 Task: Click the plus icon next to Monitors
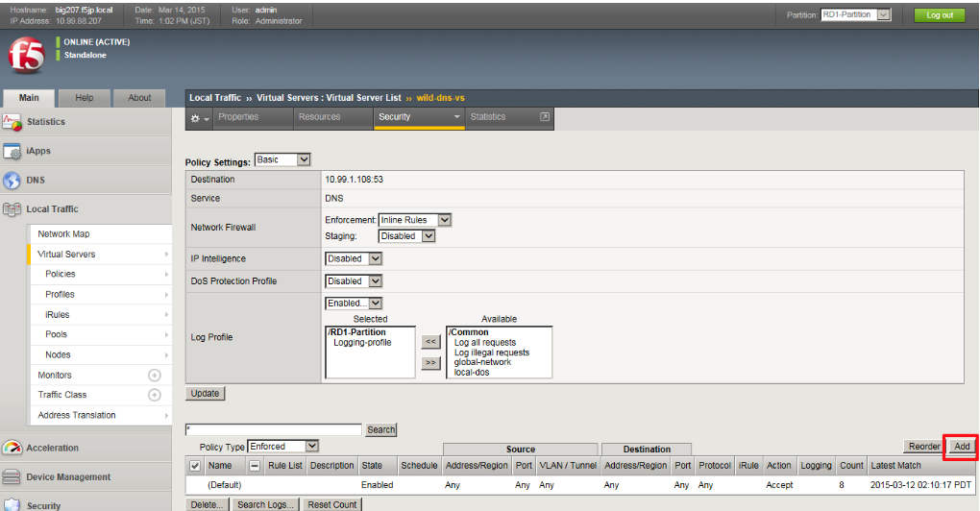coord(155,375)
